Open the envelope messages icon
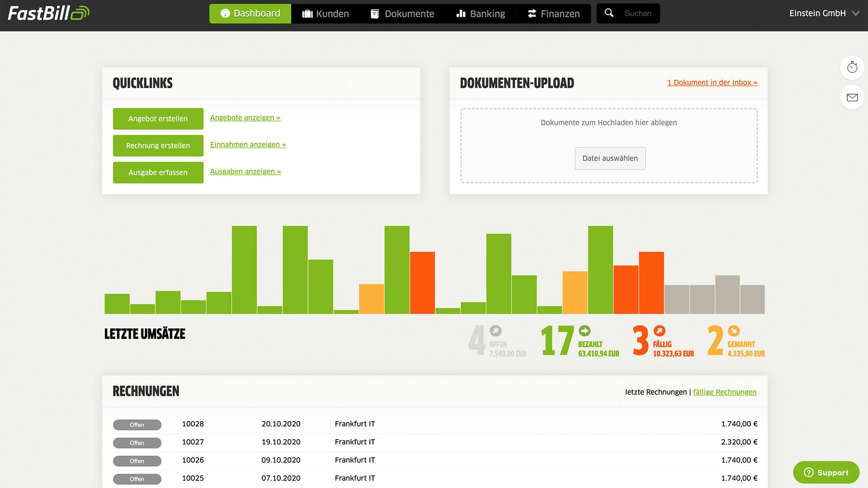The image size is (868, 488). point(852,98)
